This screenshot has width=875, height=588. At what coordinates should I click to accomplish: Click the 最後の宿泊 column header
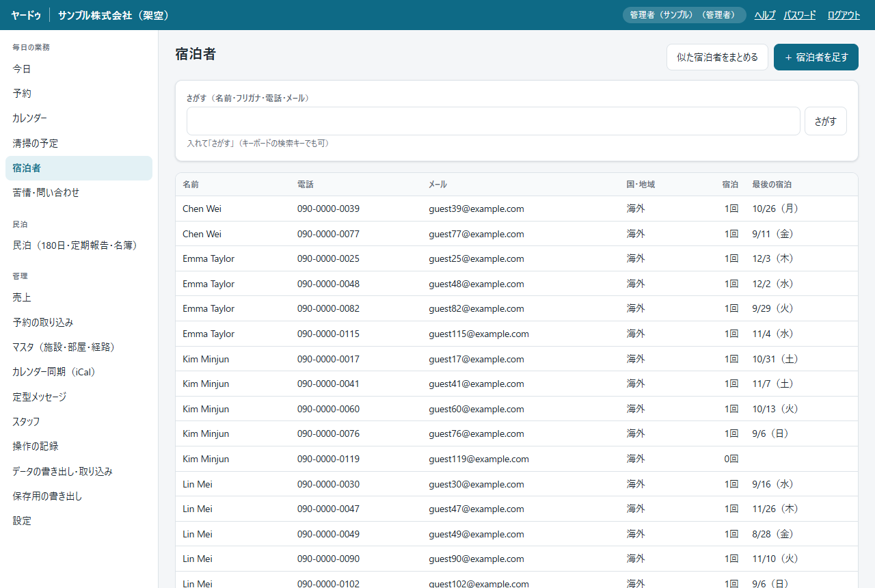[772, 185]
